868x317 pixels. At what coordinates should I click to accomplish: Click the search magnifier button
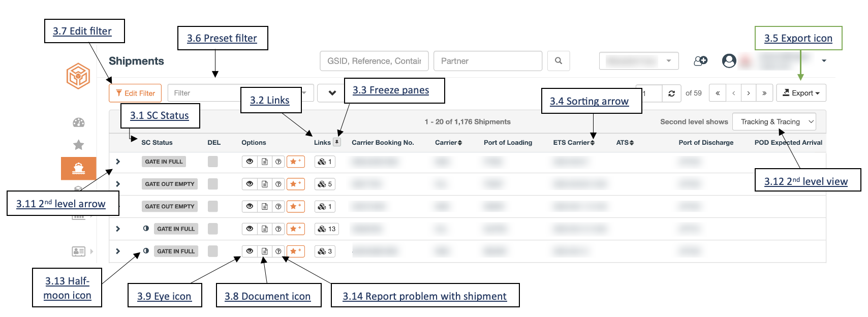(559, 61)
